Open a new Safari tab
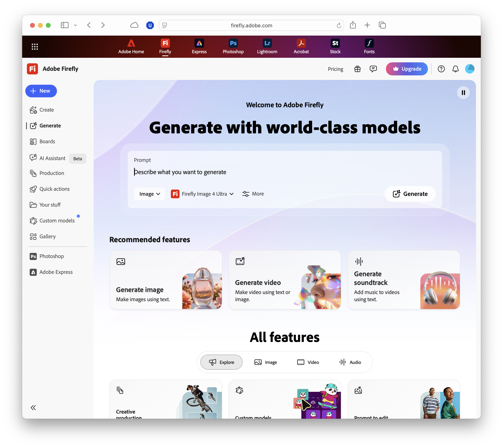 367,25
